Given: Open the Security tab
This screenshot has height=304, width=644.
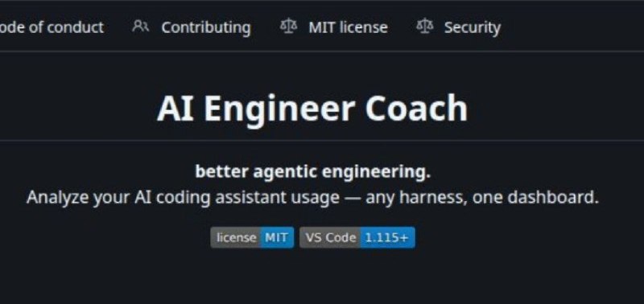Looking at the screenshot, I should tap(458, 27).
